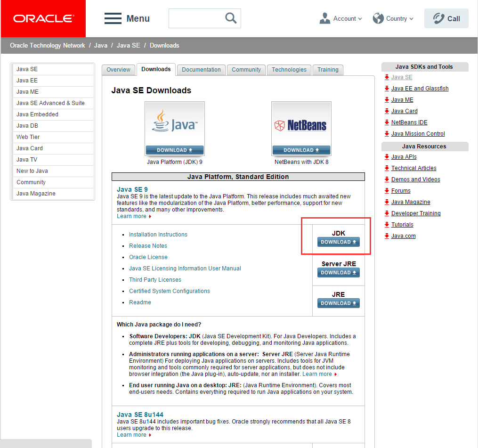
Task: Open the Oracle License link
Action: [x=148, y=257]
